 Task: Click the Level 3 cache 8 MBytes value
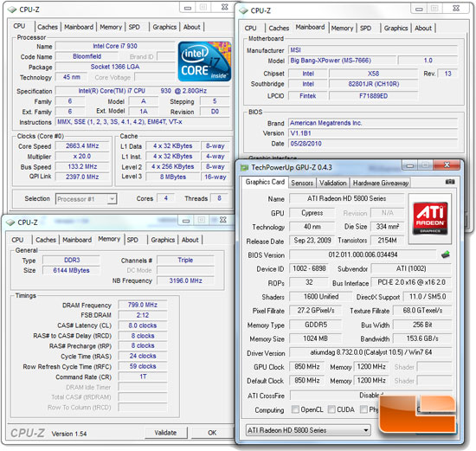tap(173, 177)
